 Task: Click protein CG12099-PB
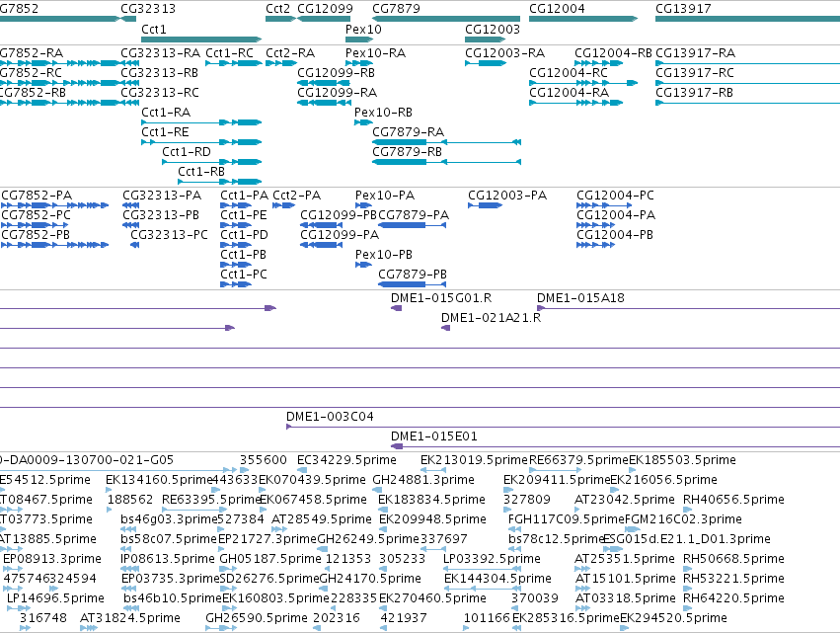322,225
